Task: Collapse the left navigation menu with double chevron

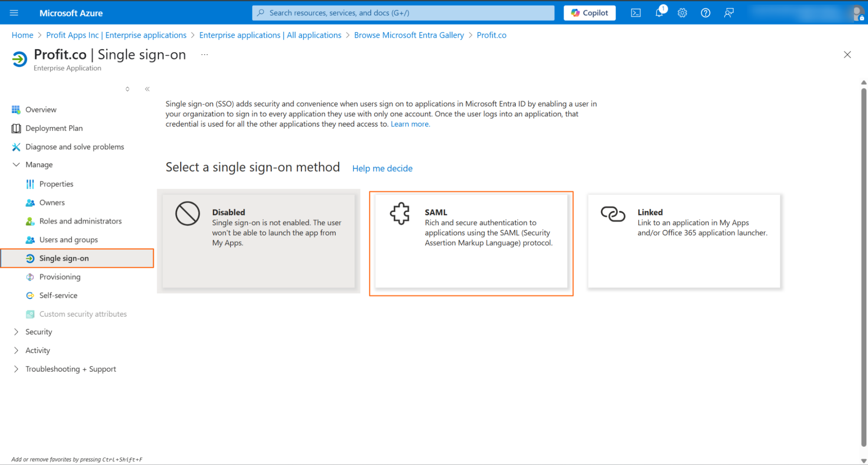Action: (147, 89)
